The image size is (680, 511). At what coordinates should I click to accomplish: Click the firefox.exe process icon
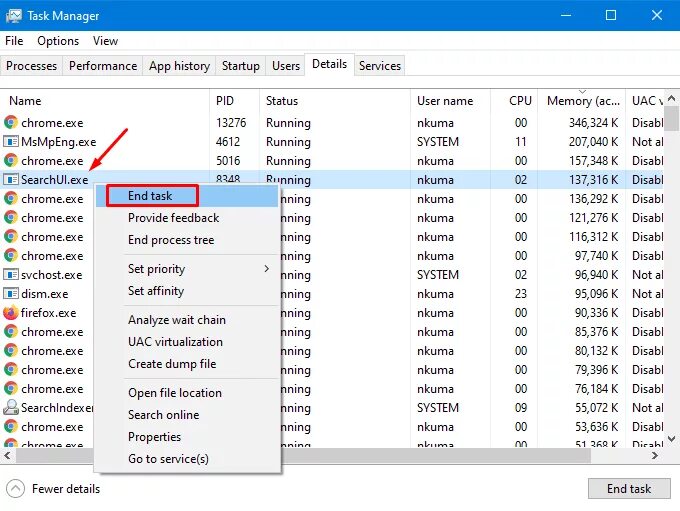point(11,312)
